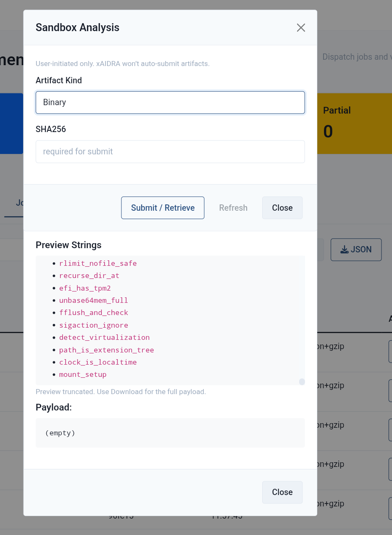Select the path_is_extension_tree string
The image size is (392, 535).
click(x=106, y=350)
